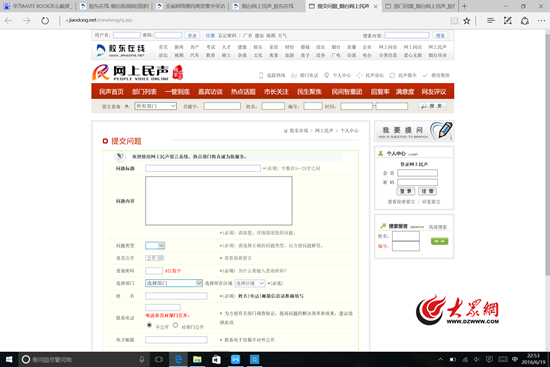The height and width of the screenshot is (367, 550).
Task: Open the action center notification icon
Action: click(489, 359)
